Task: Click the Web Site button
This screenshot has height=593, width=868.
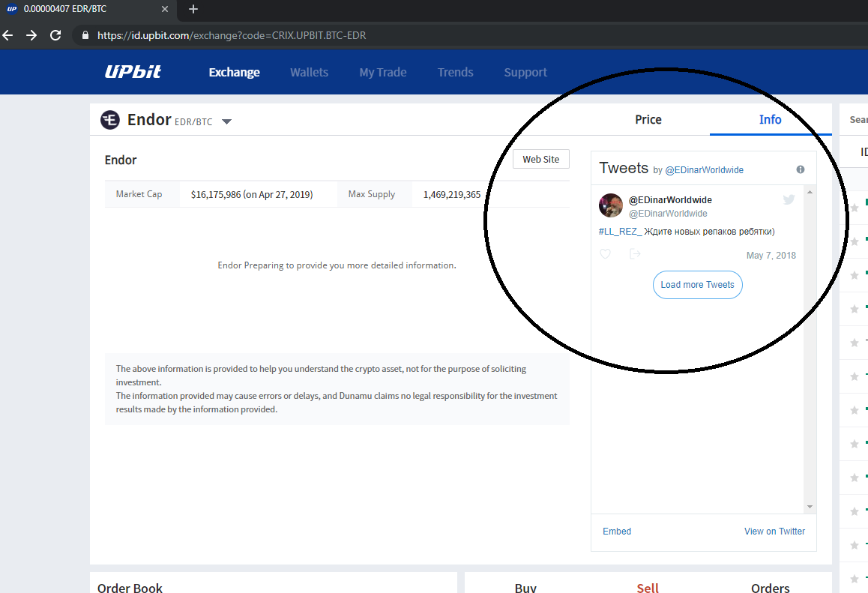Action: (541, 160)
